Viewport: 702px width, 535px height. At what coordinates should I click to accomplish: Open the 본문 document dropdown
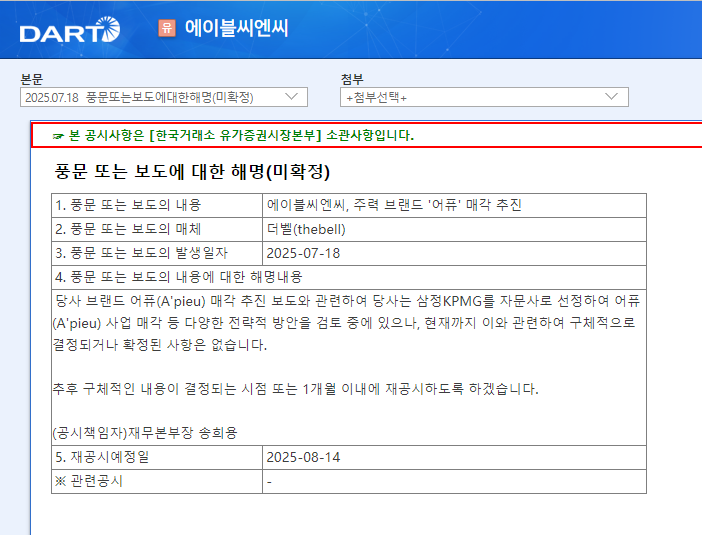point(164,97)
